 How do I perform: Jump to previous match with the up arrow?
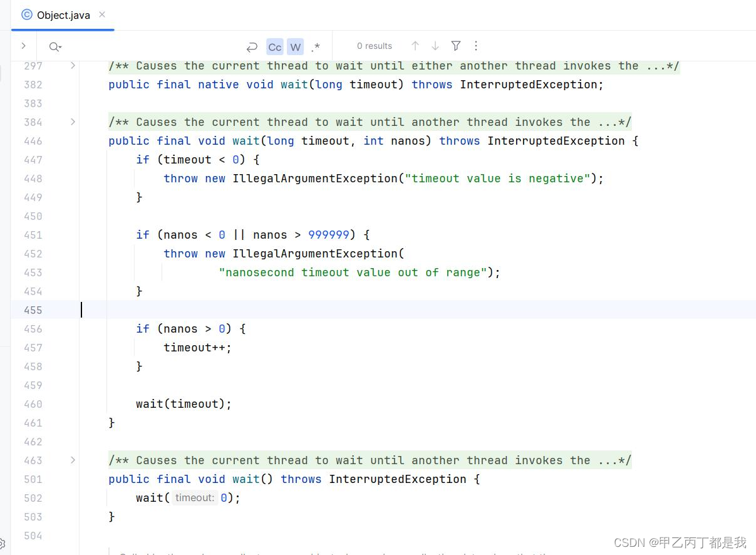[415, 46]
